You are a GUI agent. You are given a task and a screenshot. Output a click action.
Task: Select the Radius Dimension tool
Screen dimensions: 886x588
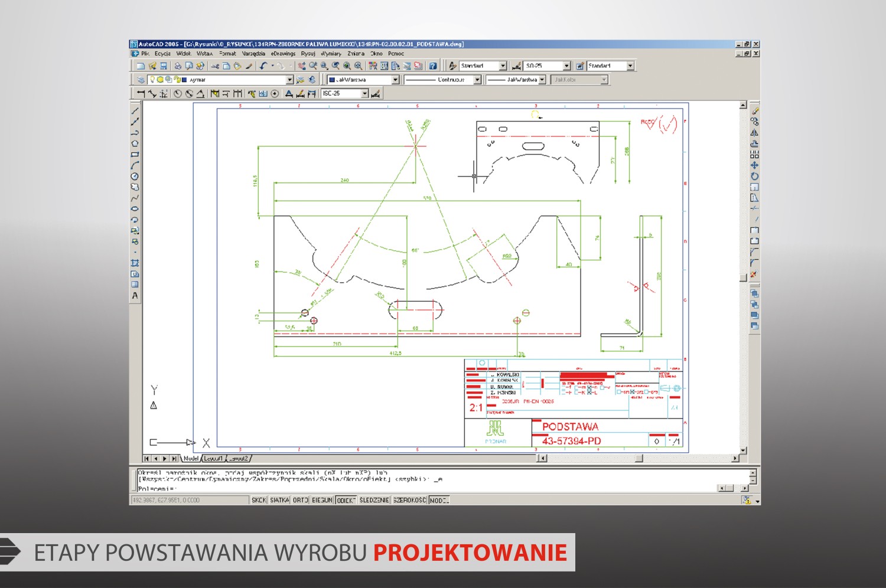[178, 93]
